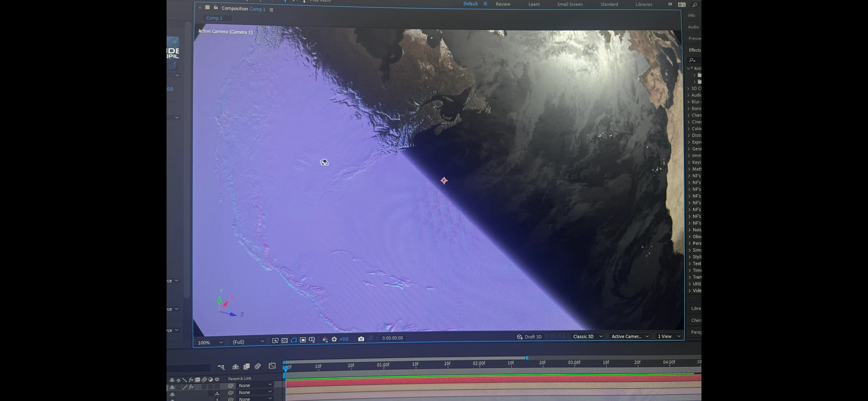Open the Classic 3D renderer dropdown
Image resolution: width=868 pixels, height=401 pixels.
(x=588, y=336)
